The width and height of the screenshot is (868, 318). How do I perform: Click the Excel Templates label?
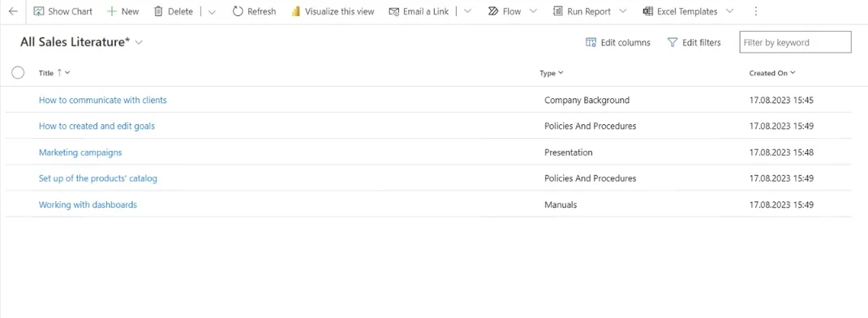(687, 11)
